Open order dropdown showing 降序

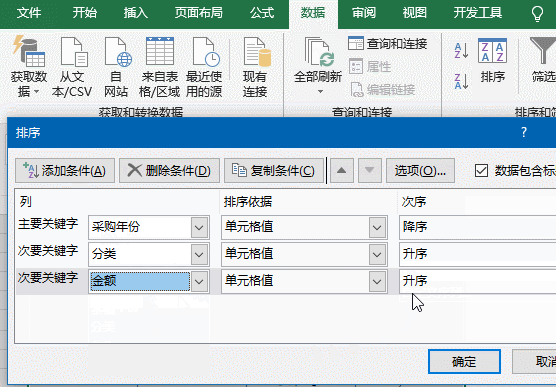[x=477, y=227]
